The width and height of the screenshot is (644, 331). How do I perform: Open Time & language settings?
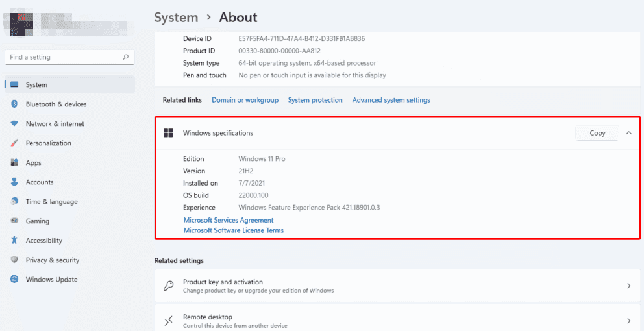pos(70,202)
